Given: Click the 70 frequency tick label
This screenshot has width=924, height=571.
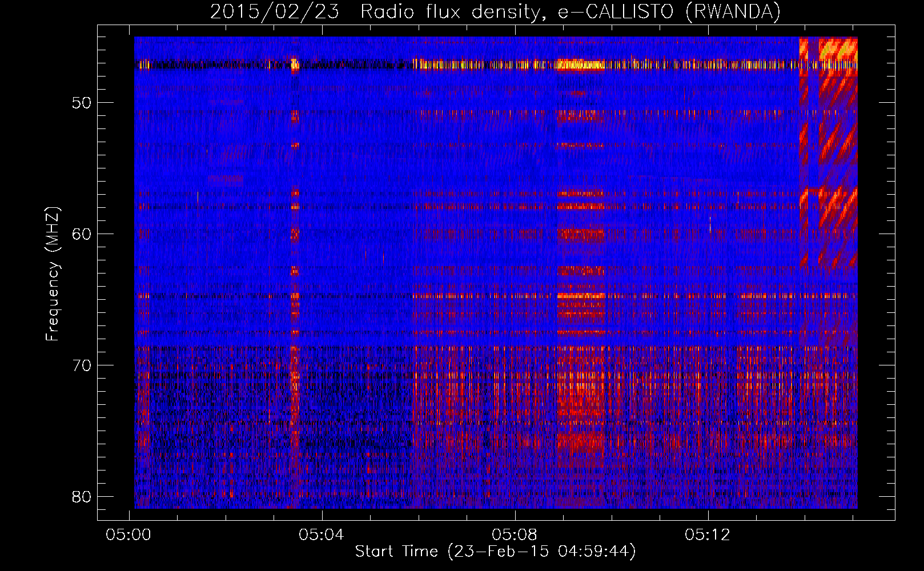Looking at the screenshot, I should [x=82, y=365].
